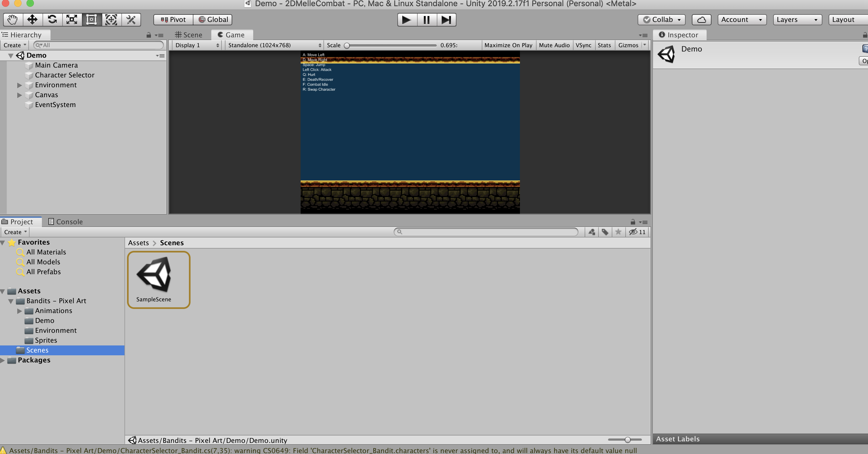Select the Move tool
The image size is (868, 454).
[x=32, y=19]
